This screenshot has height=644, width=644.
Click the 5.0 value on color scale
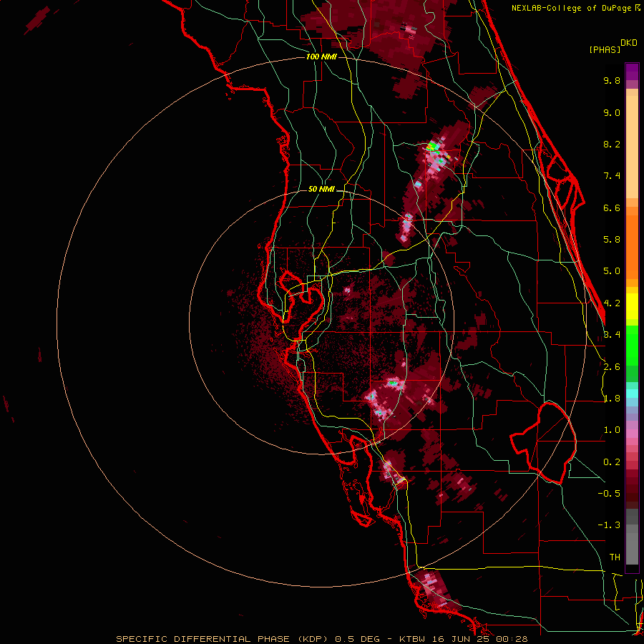tap(612, 271)
